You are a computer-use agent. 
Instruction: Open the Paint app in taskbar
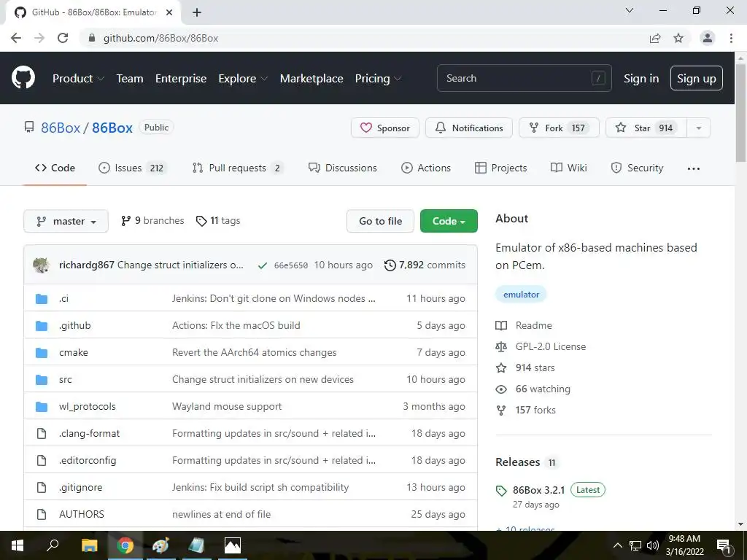coord(160,545)
